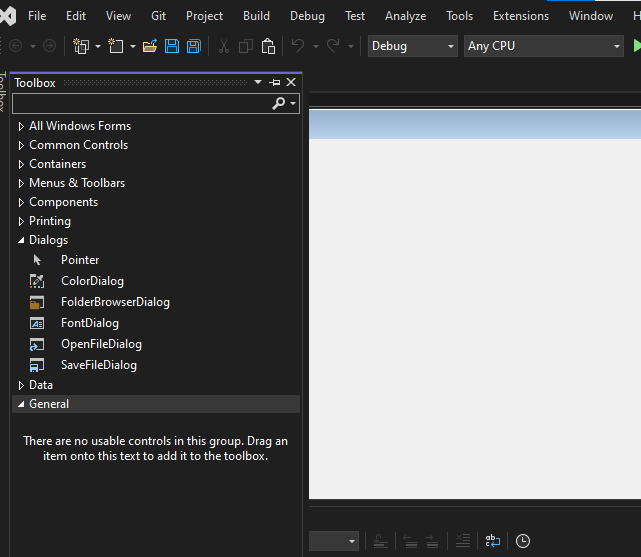The image size is (641, 557).
Task: Click the form's blue title bar in designer
Action: (475, 125)
